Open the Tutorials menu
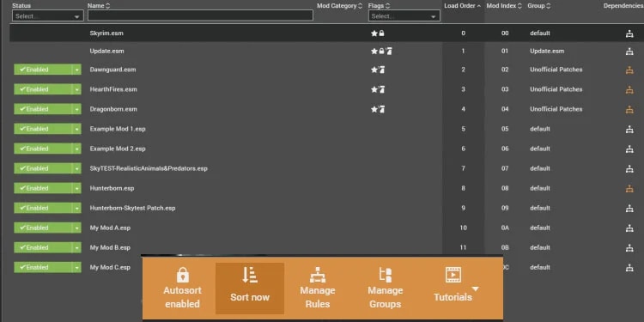 pyautogui.click(x=455, y=288)
